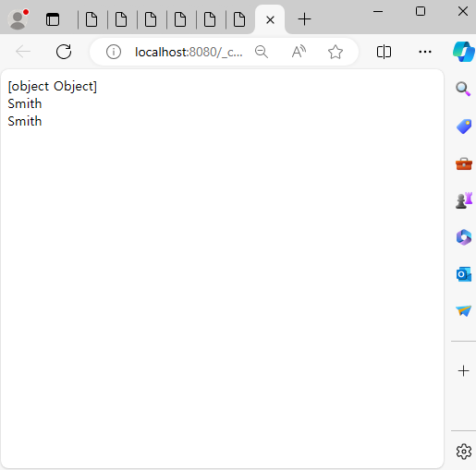Open split screen view

[x=384, y=52]
